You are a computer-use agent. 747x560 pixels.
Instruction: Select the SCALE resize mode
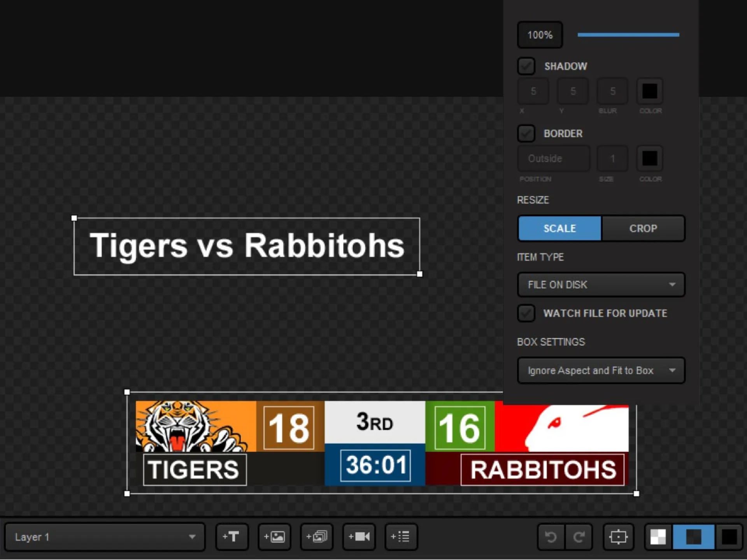click(559, 228)
